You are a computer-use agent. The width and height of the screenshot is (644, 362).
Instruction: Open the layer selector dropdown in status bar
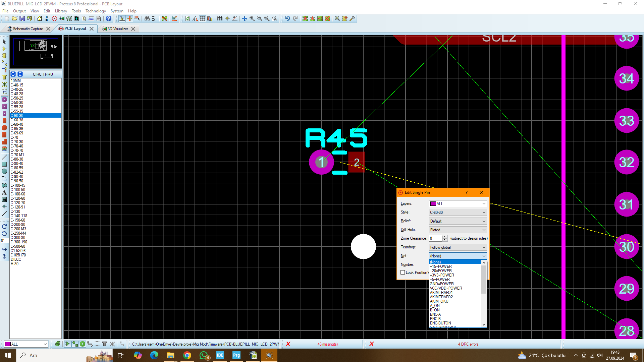(x=26, y=344)
